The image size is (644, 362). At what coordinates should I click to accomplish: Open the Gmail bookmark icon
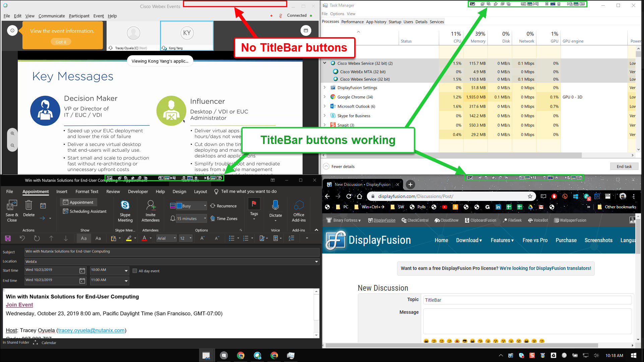[541, 207]
